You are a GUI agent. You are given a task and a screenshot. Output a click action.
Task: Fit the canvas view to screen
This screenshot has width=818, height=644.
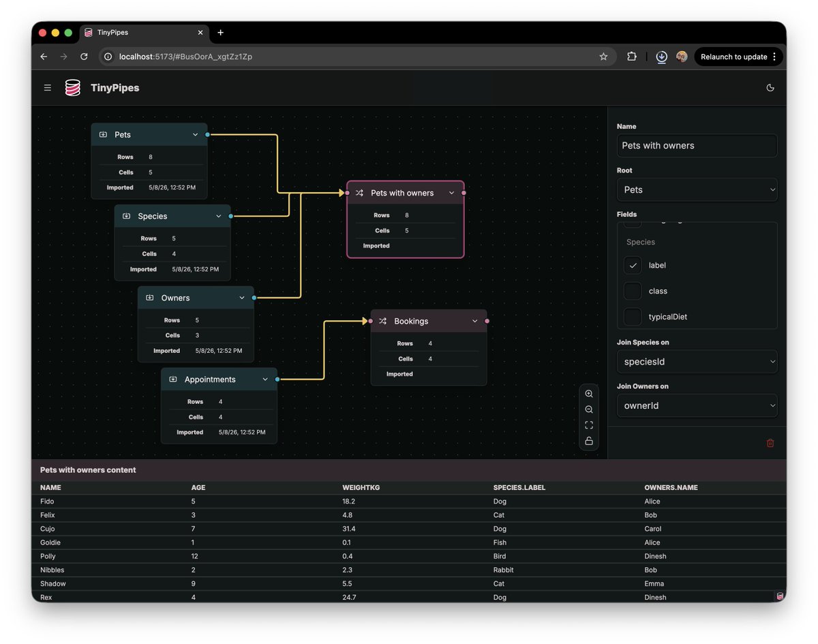[589, 425]
